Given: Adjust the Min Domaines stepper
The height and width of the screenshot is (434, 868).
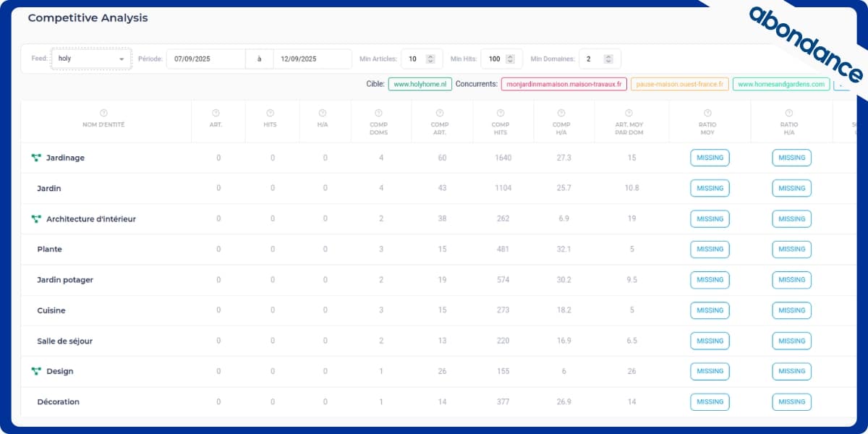Looking at the screenshot, I should point(608,59).
